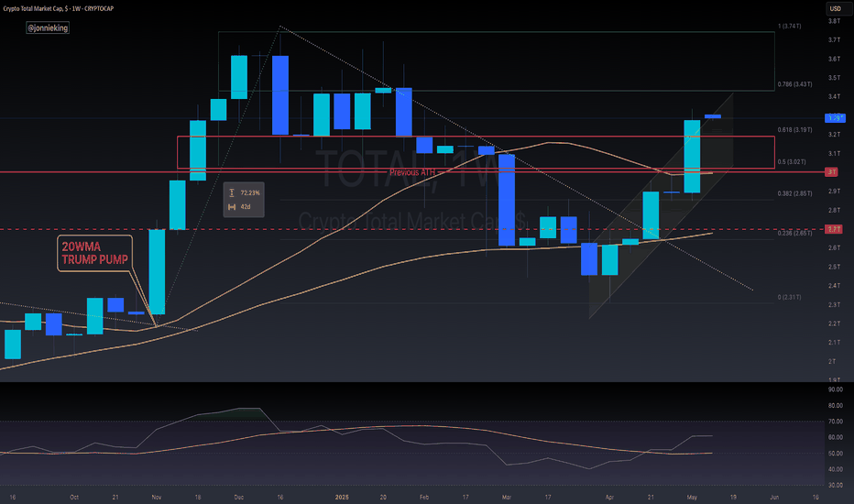The height and width of the screenshot is (504, 854).
Task: Click 20 on the time axis
Action: point(383,498)
